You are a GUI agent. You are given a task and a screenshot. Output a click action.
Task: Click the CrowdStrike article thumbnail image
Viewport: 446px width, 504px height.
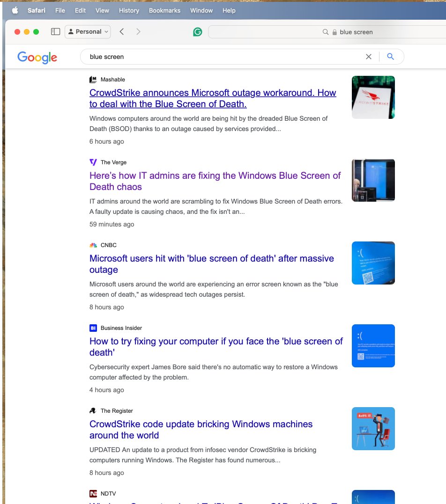[373, 97]
